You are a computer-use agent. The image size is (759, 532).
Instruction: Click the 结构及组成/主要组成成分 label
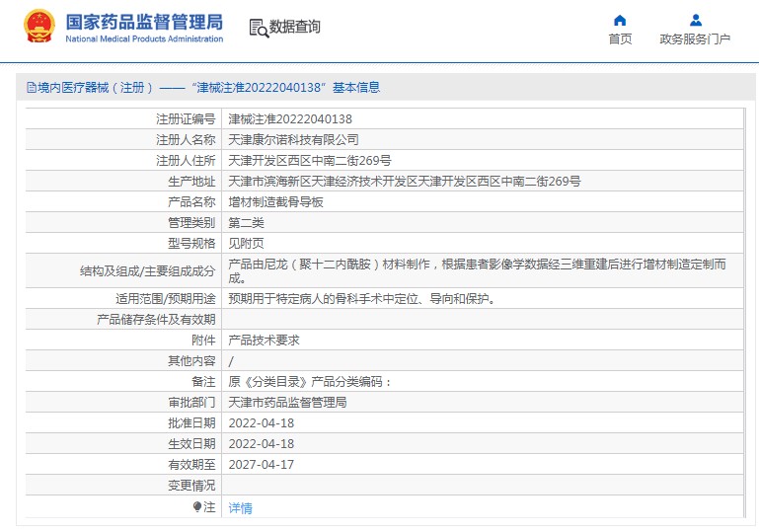click(147, 271)
